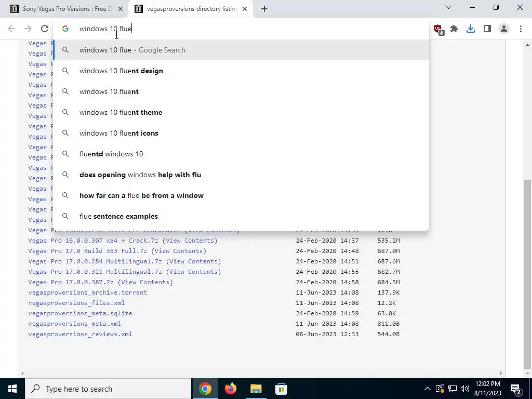This screenshot has width=532, height=399.
Task: Open the Extensions puzzle icon
Action: [x=454, y=29]
